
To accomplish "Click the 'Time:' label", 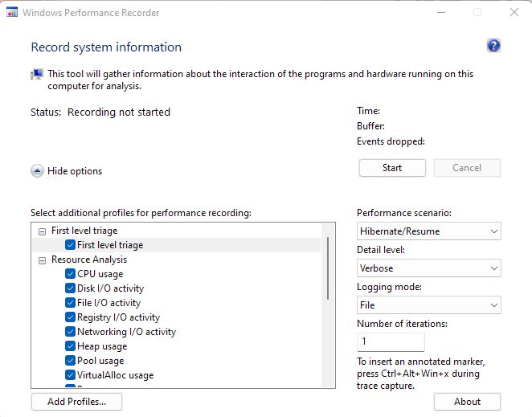I will click(369, 111).
